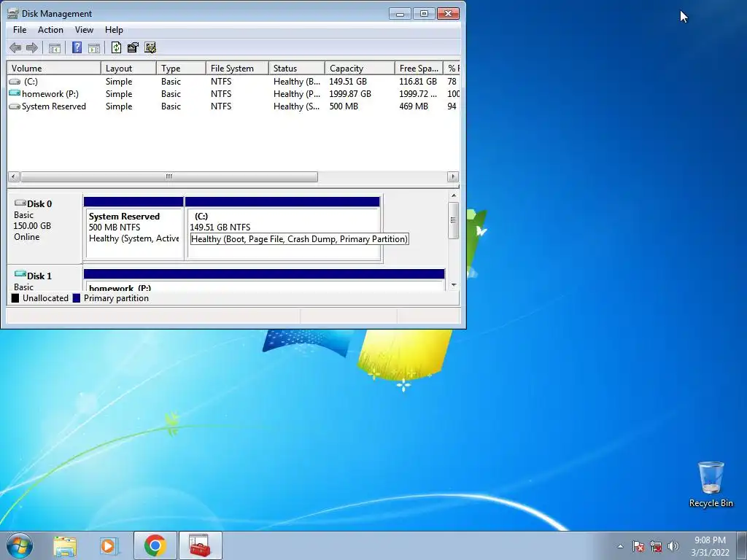Image resolution: width=747 pixels, height=560 pixels.
Task: Select the (C:) 149.51 GB partition block
Action: 282,228
